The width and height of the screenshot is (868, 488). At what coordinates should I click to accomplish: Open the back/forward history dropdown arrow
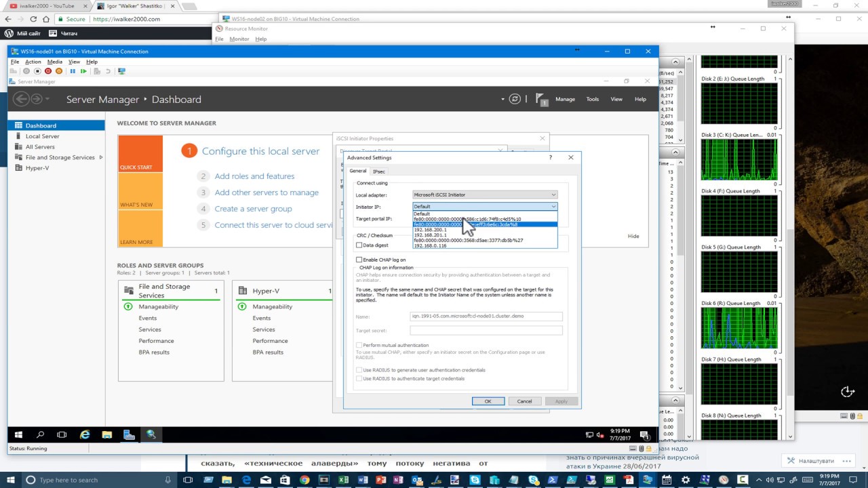(x=48, y=100)
